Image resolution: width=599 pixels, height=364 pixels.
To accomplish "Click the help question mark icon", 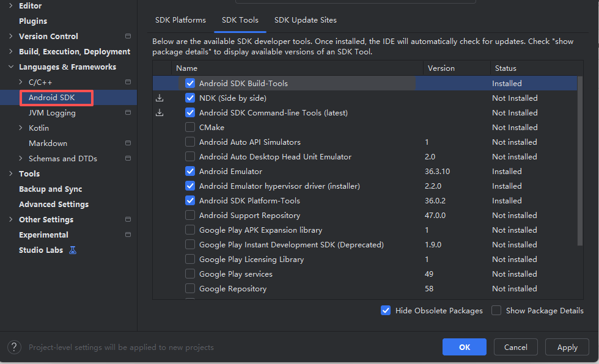I will [14, 348].
